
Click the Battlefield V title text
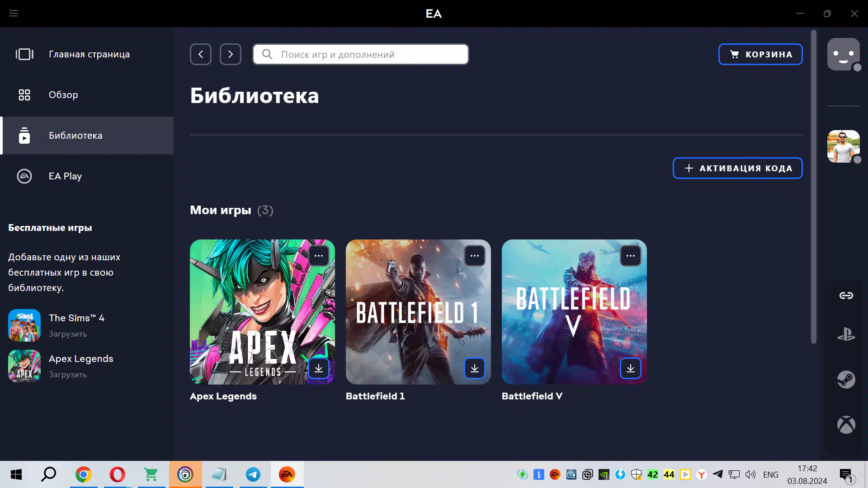pyautogui.click(x=532, y=396)
